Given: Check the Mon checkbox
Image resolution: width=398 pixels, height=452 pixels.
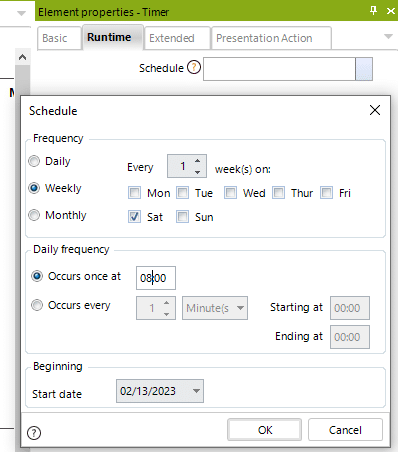Looking at the screenshot, I should point(134,193).
